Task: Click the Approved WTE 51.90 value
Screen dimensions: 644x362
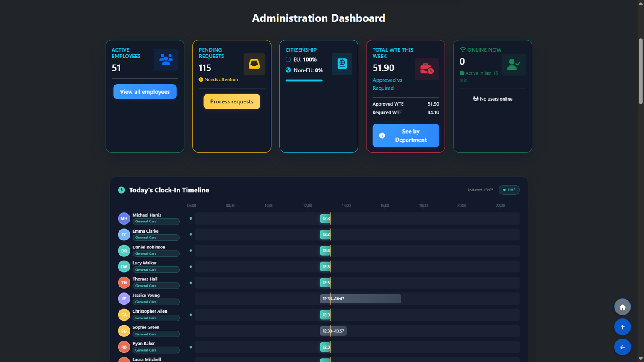Action: point(433,104)
